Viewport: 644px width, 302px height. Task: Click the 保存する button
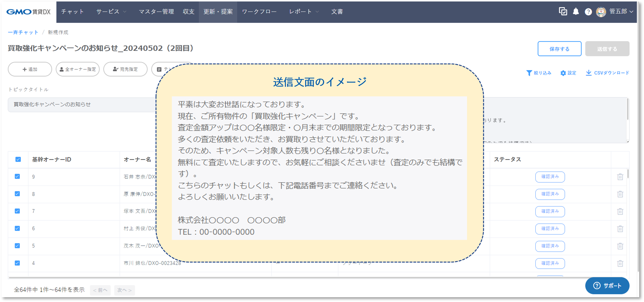click(560, 49)
